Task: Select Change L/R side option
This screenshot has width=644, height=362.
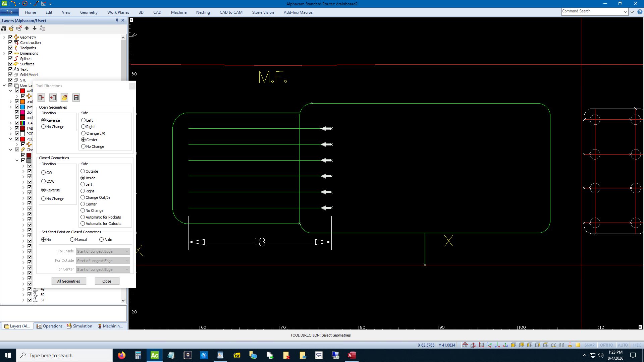Action: 93,133
